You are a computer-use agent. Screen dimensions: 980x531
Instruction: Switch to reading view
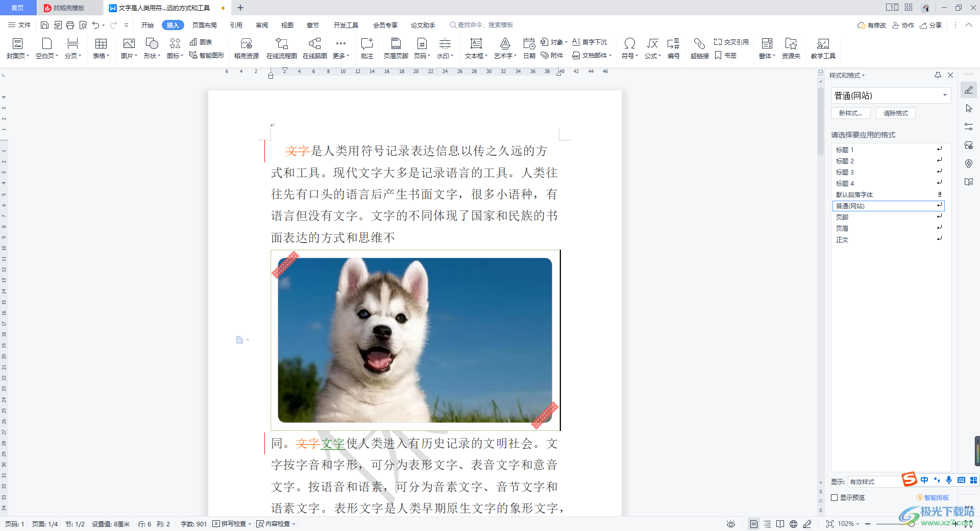[x=780, y=524]
